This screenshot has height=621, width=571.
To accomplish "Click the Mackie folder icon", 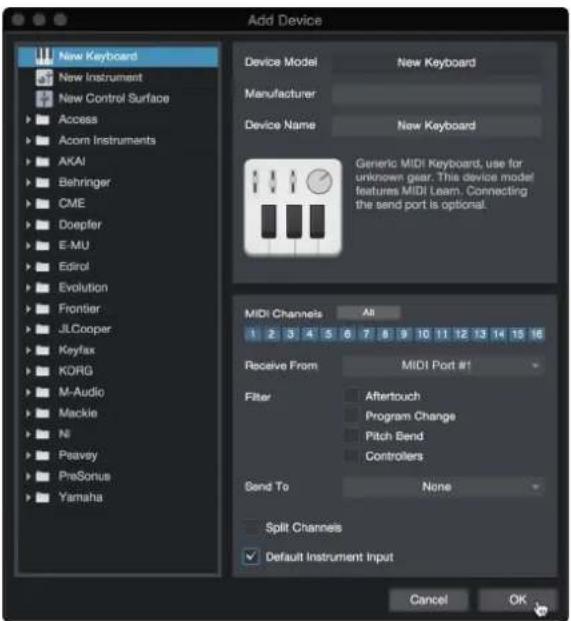I will coord(42,413).
